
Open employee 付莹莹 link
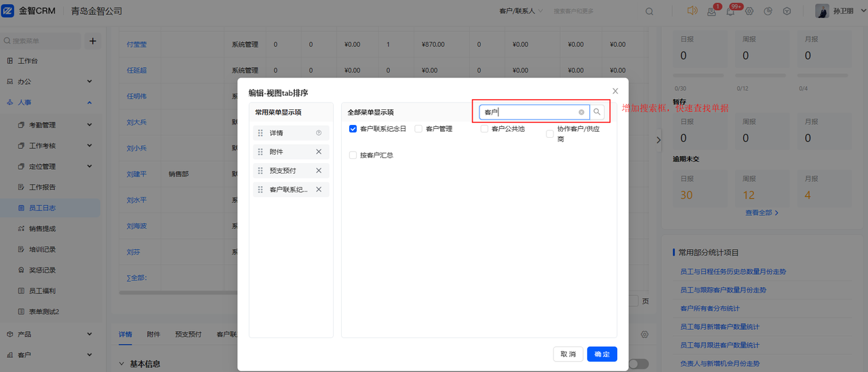137,44
